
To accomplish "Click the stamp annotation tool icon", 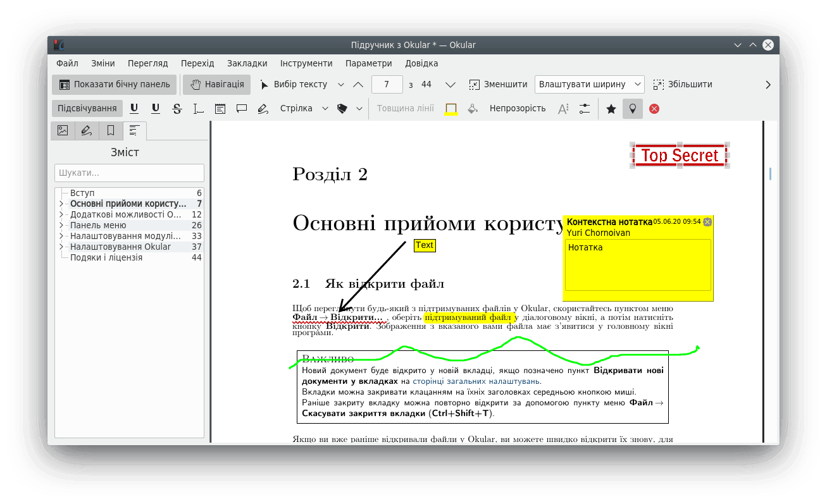I will coord(342,109).
